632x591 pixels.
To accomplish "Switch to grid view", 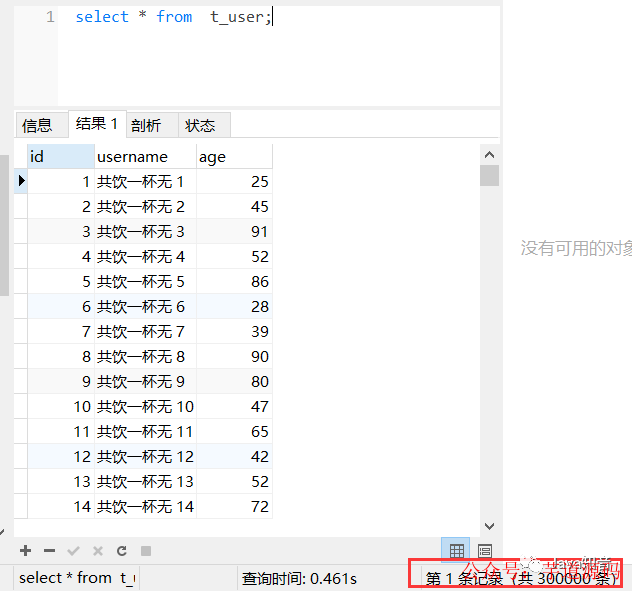I will coord(456,550).
